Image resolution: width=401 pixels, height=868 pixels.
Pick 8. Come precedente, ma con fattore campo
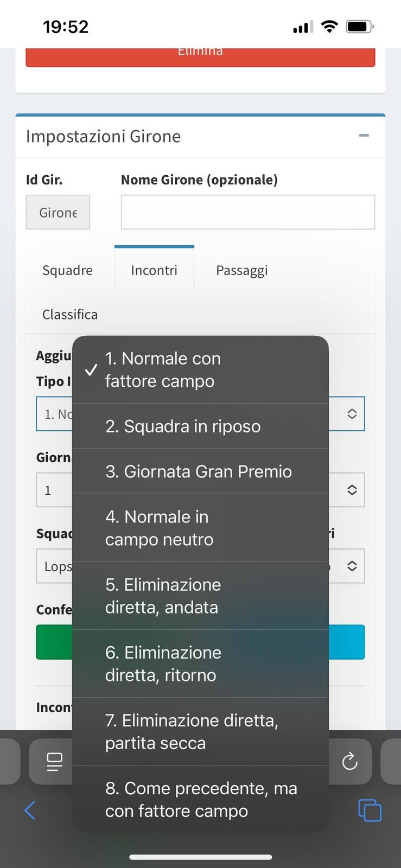click(x=200, y=799)
